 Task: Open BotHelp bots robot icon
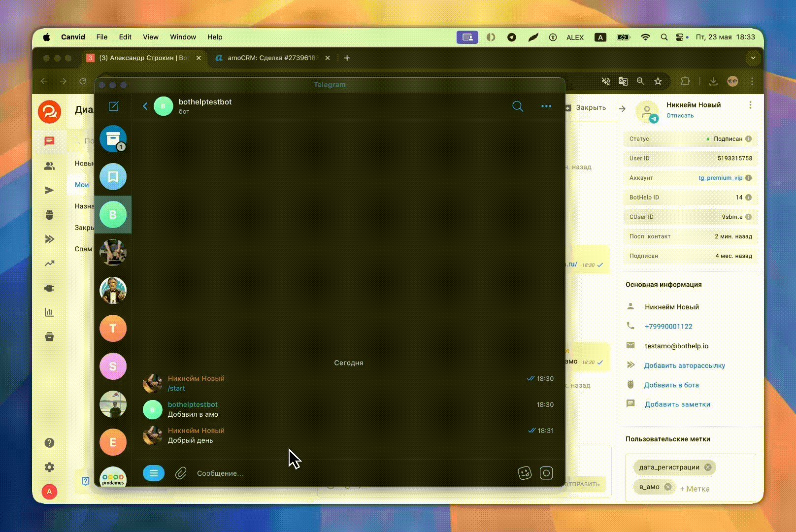pos(49,215)
